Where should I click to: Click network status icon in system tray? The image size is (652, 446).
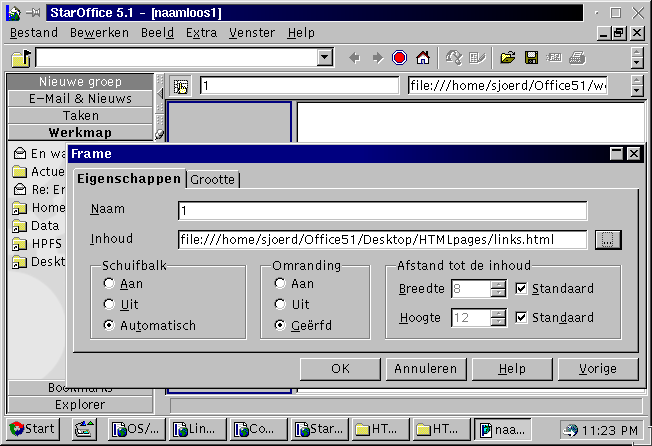[x=570, y=430]
